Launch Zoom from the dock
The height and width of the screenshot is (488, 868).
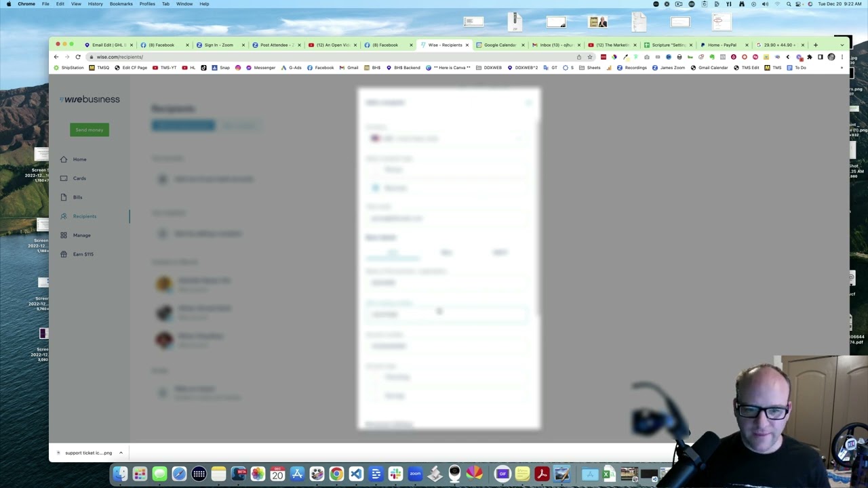point(415,474)
